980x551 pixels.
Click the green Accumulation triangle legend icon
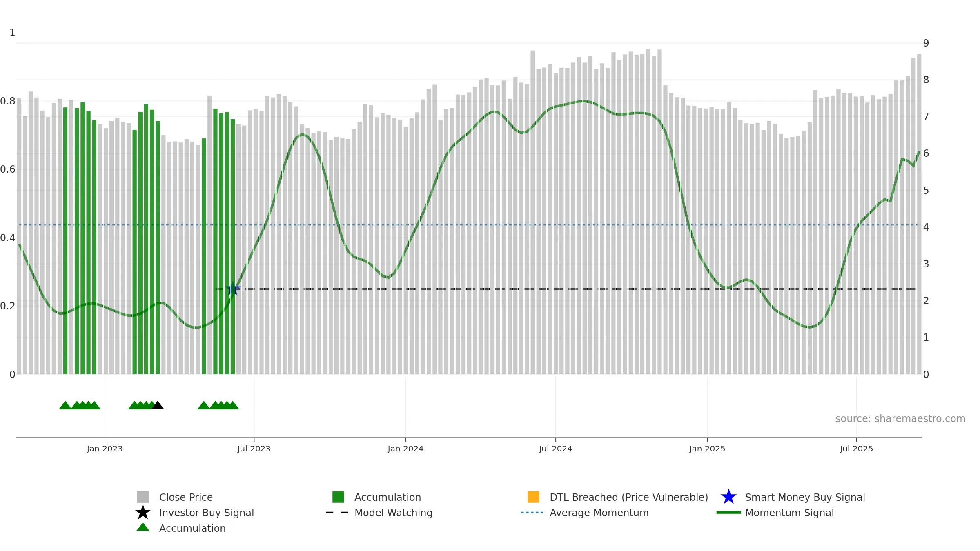(x=143, y=527)
